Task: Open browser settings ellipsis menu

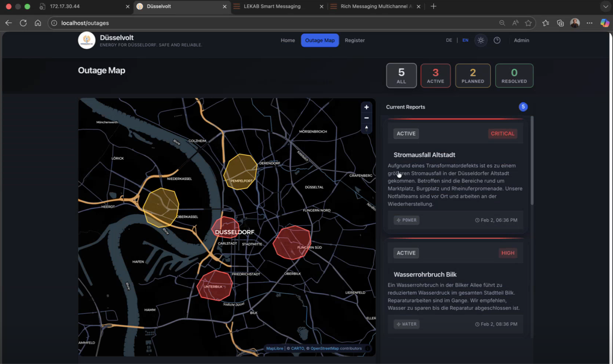Action: [589, 23]
